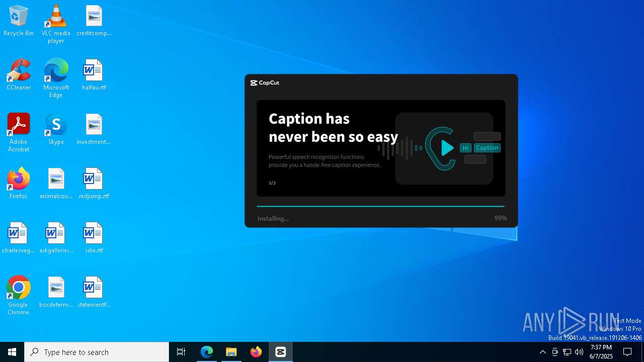
Task: Open the notification center
Action: pyautogui.click(x=627, y=352)
